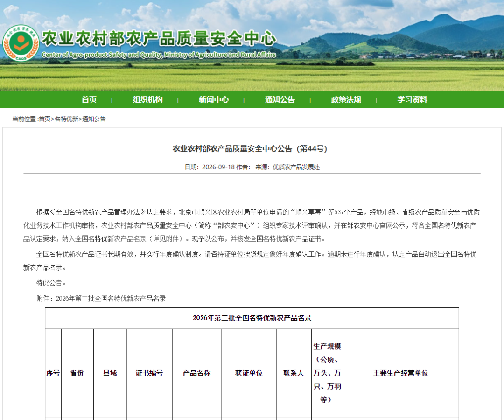Click the attachment line 附件：2026年第二批全国名特优新农产品名录
Viewport: 504px width, 420px height.
101,299
